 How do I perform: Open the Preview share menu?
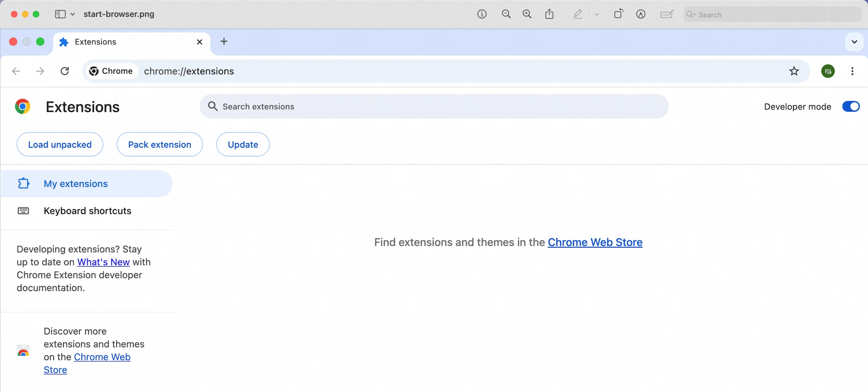549,14
